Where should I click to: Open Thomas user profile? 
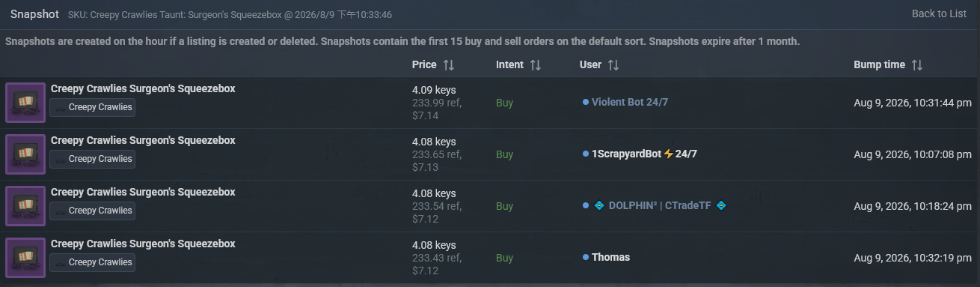point(610,257)
